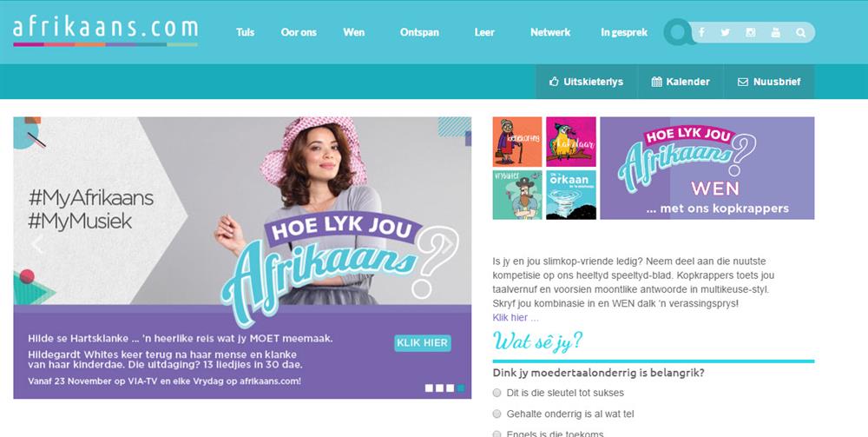Click the KLIK HIER button

pos(423,343)
